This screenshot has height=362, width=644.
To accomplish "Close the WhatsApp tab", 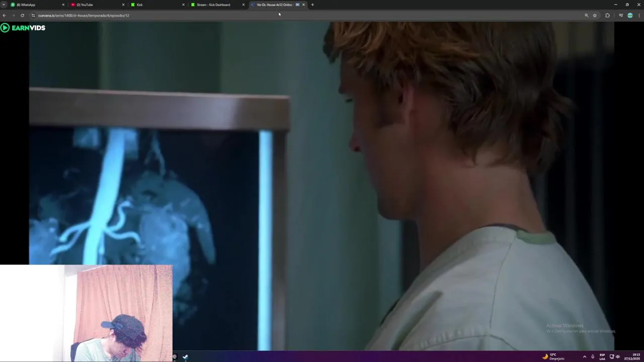I will [x=63, y=5].
